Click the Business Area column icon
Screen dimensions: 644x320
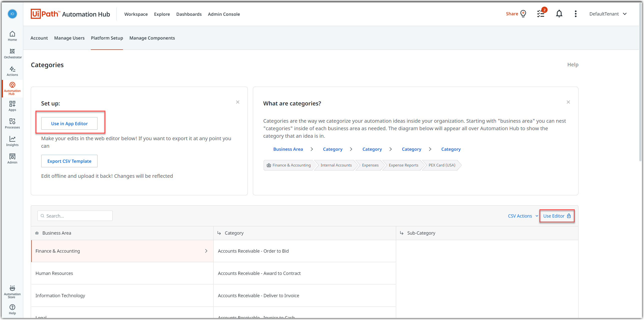37,233
